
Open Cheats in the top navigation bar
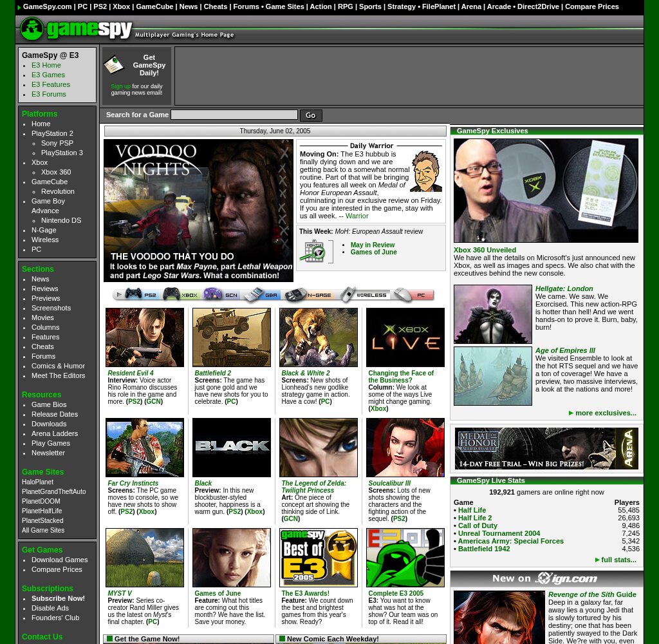click(215, 6)
